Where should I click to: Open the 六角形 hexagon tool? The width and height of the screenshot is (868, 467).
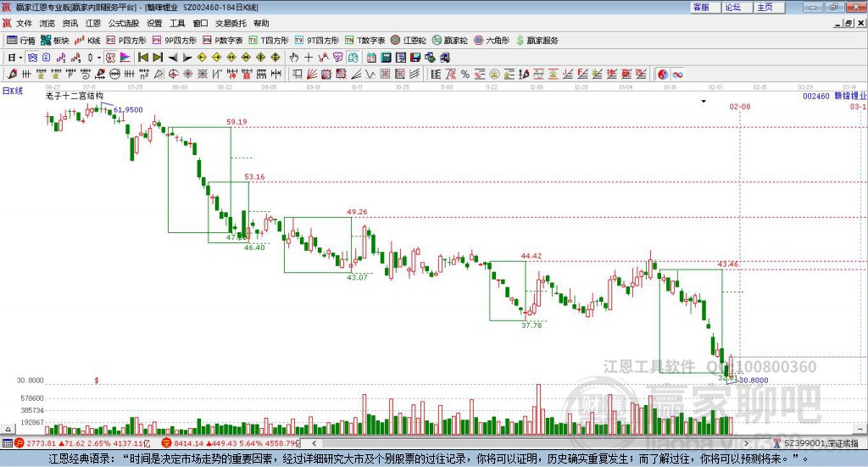point(492,41)
